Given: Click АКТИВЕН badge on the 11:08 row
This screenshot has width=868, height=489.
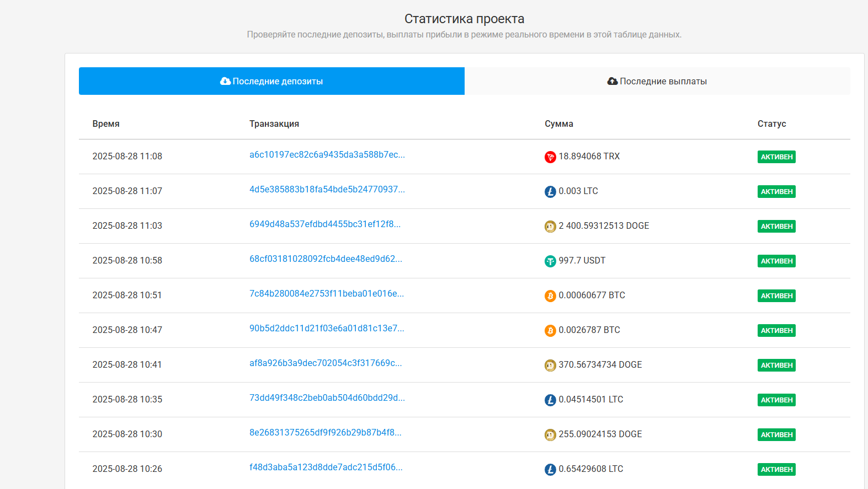Looking at the screenshot, I should tap(776, 157).
